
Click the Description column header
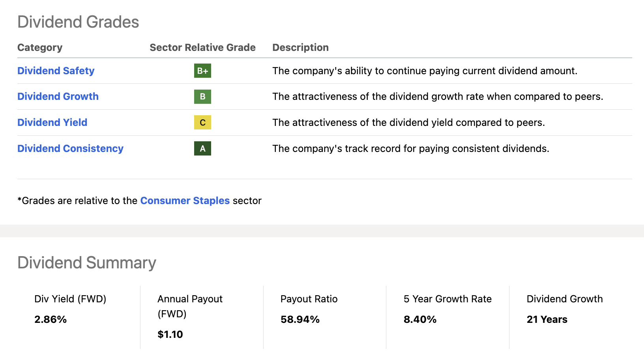[x=300, y=47]
